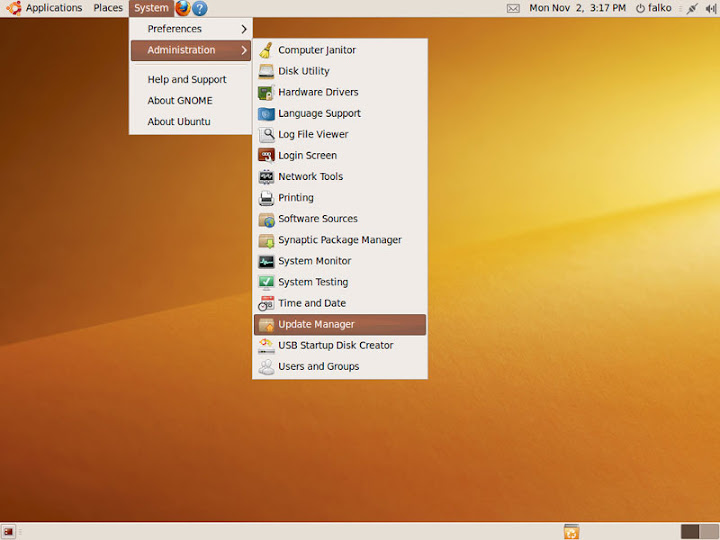Select Update Manager from the menu

point(316,324)
